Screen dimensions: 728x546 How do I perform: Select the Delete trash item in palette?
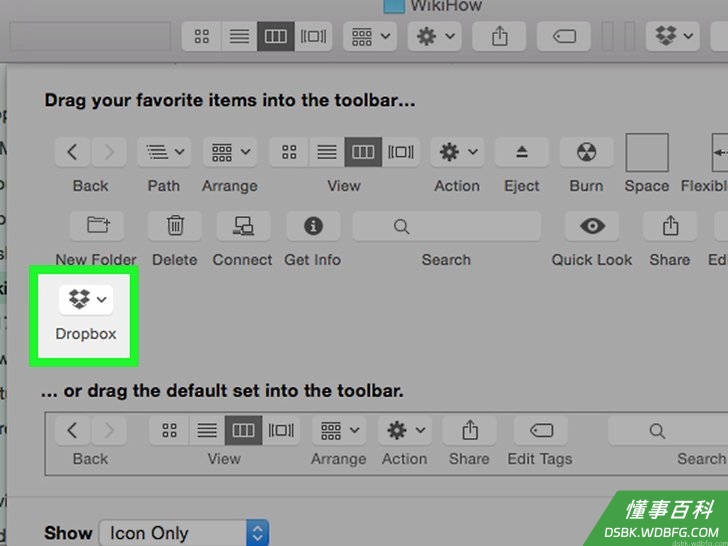click(175, 226)
